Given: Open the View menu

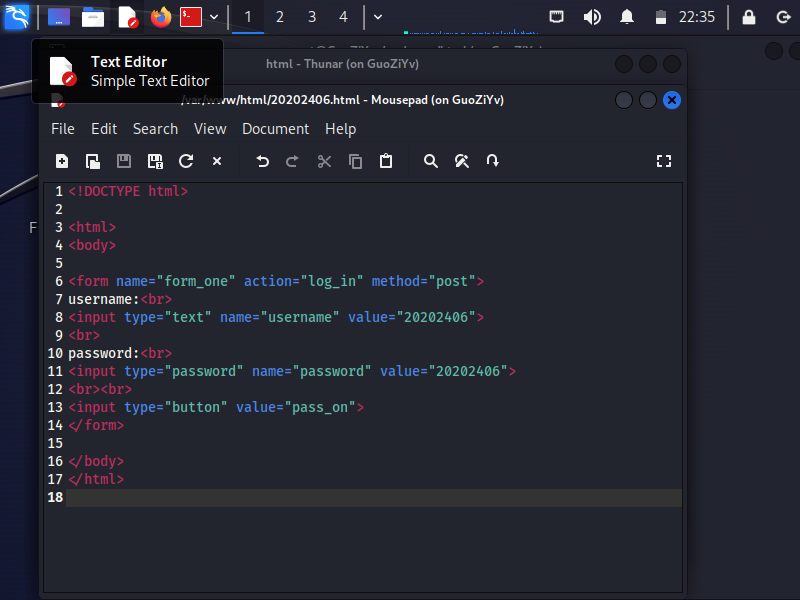Looking at the screenshot, I should pos(210,129).
